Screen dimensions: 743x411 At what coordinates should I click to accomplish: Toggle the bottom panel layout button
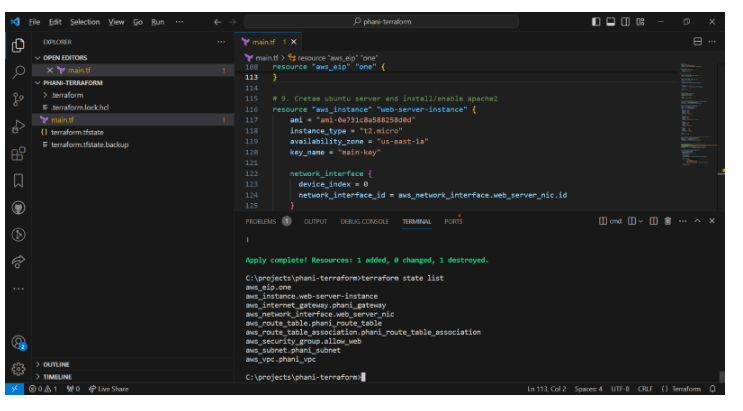[611, 21]
